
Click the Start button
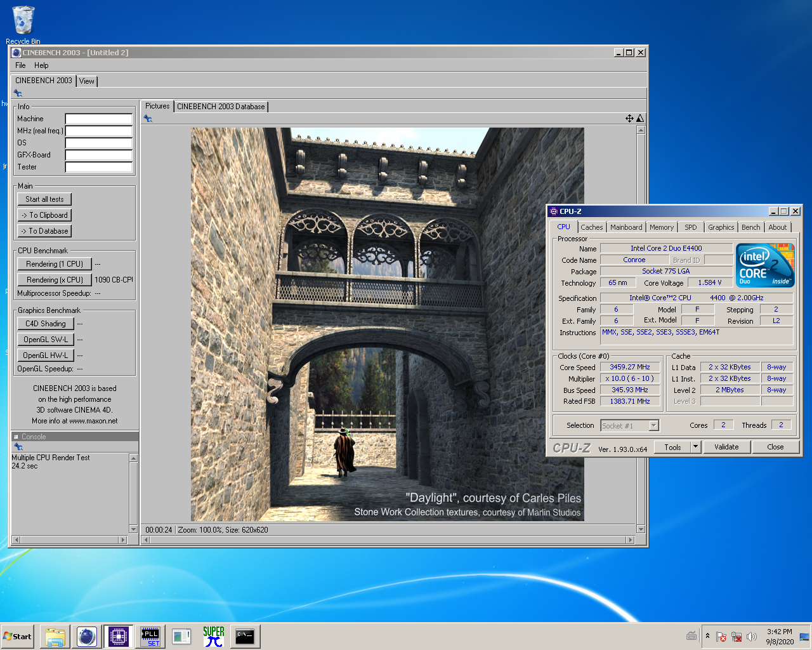18,636
